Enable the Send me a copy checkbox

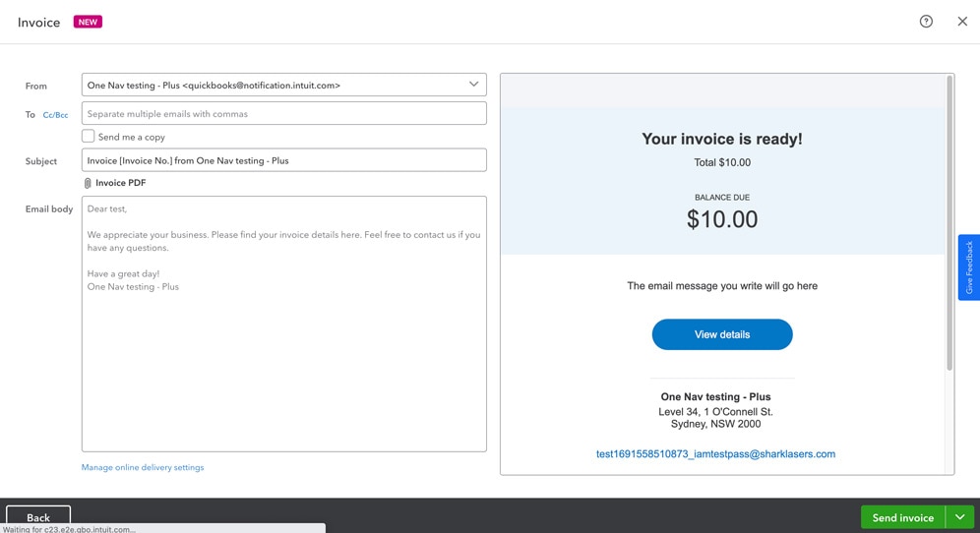tap(89, 137)
